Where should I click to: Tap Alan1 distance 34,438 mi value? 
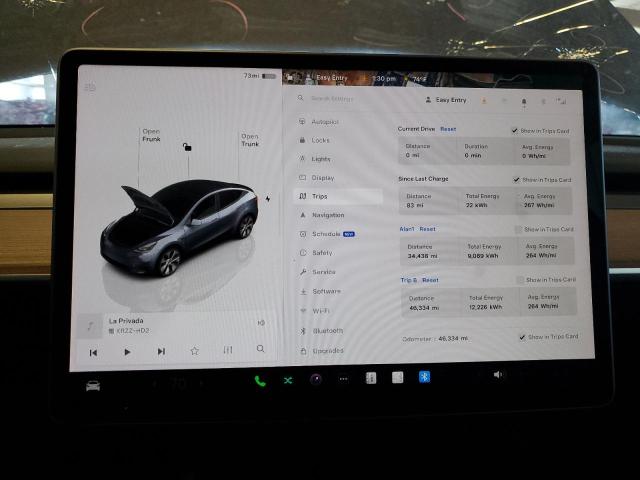(422, 256)
